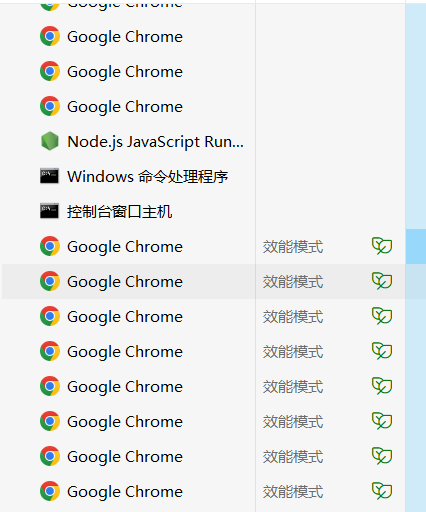Click the leaf icon in the bottom-most Chrome row
Viewport: 426px width, 512px height.
point(382,491)
